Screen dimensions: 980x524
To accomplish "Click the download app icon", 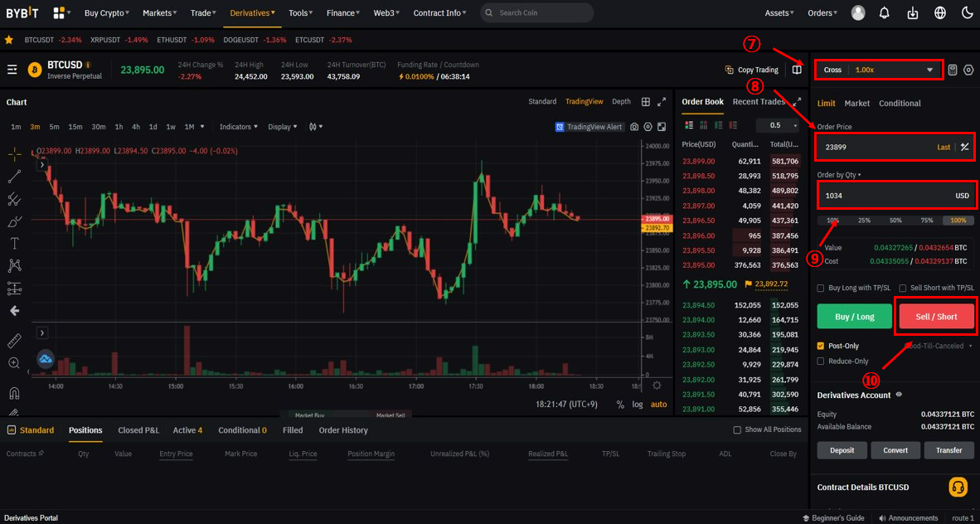I will [x=913, y=12].
